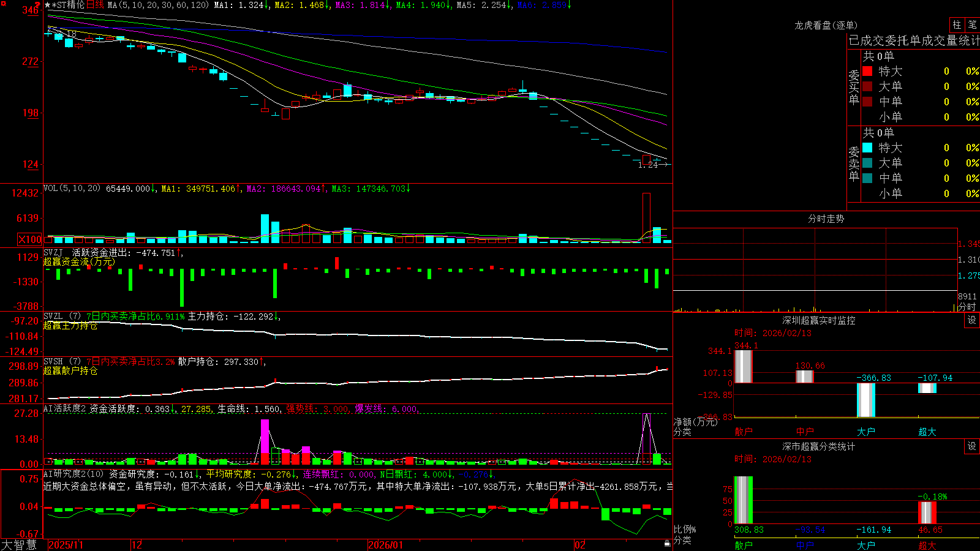The width and height of the screenshot is (980, 551).
Task: Click the 已成交委托单成交量统计 header
Action: [914, 40]
